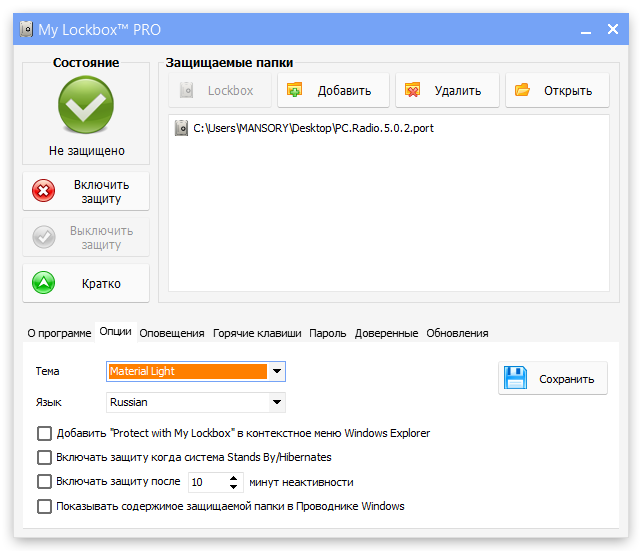Click the floppy disk Сохранить icon
The image size is (642, 551).
[x=516, y=378]
